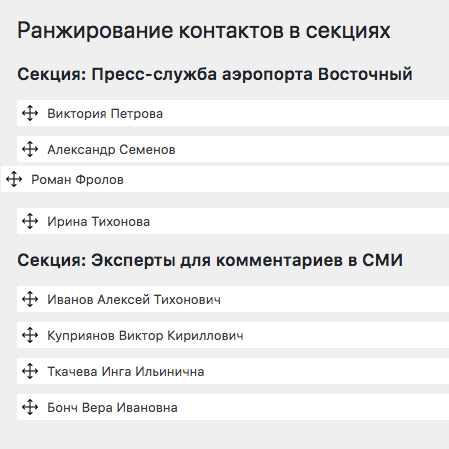Select the Куприянов Виктор Кириллович row
The image size is (449, 449).
pyautogui.click(x=233, y=335)
